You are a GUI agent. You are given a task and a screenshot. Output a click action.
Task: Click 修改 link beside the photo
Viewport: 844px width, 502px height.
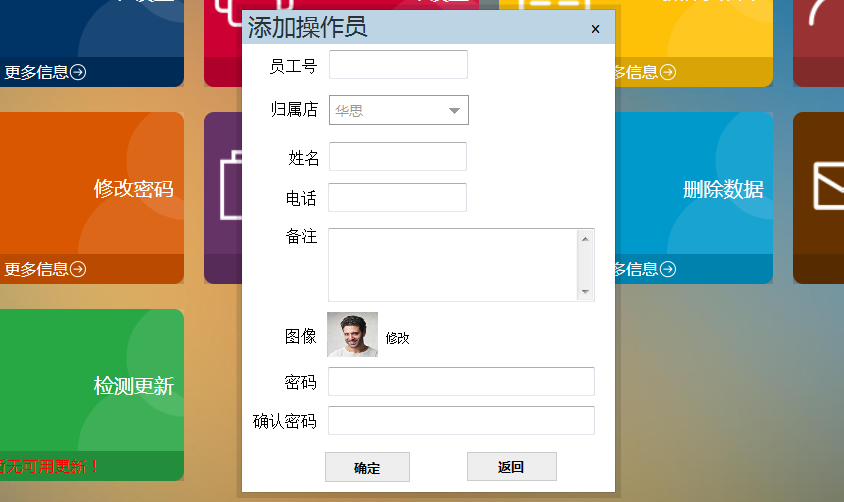point(398,338)
